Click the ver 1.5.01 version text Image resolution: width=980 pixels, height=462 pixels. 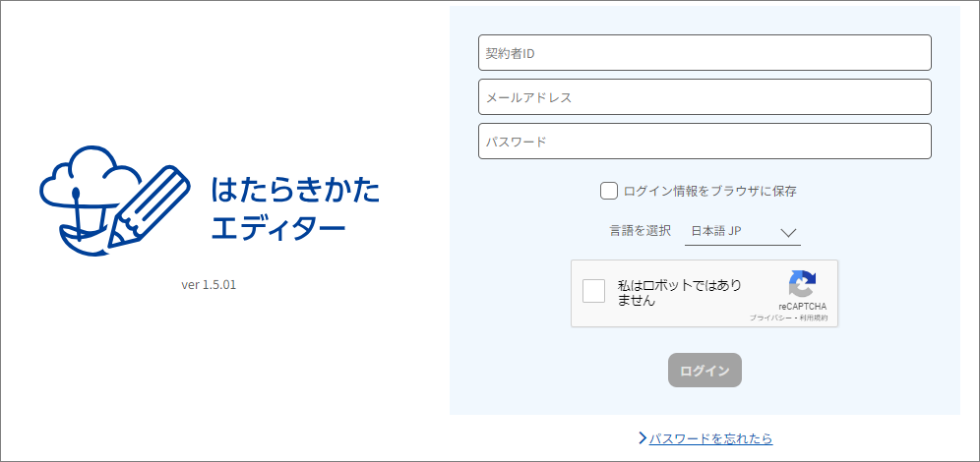(209, 285)
